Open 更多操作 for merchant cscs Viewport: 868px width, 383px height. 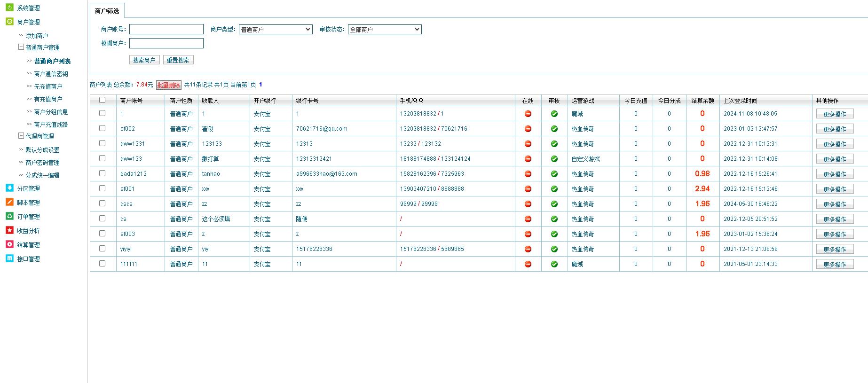click(x=835, y=204)
